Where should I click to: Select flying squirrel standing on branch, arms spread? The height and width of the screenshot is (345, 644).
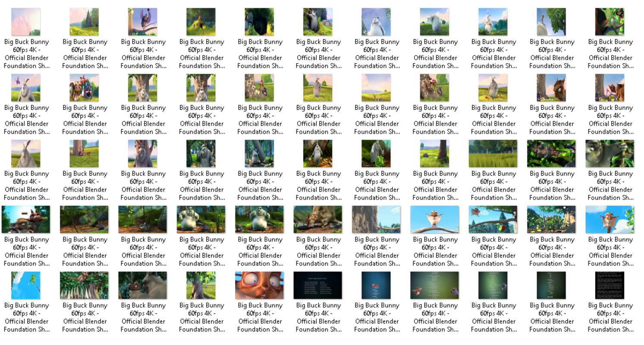click(434, 220)
